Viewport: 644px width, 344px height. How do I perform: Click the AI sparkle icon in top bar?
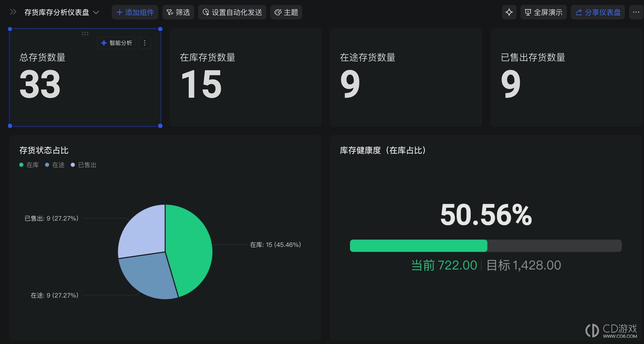[x=509, y=12]
